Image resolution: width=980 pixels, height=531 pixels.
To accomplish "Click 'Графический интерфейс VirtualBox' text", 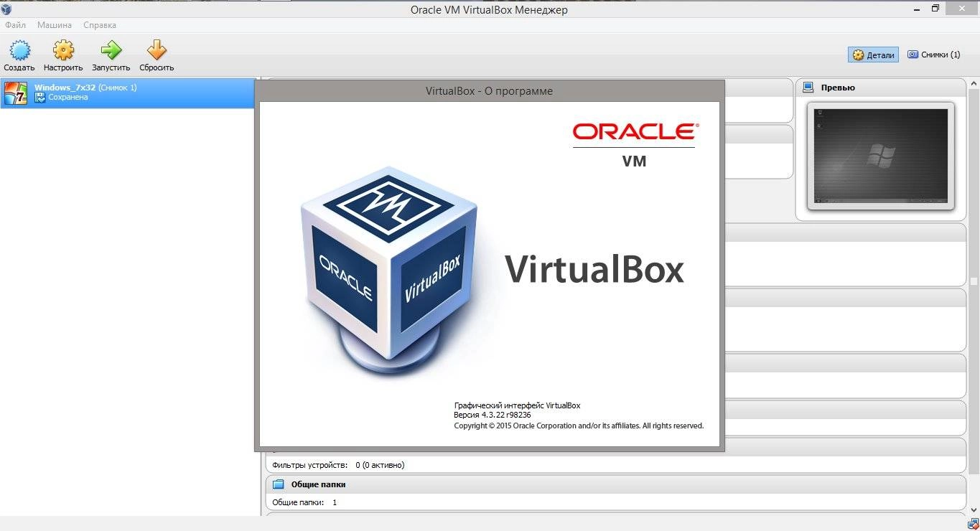I will [x=517, y=405].
